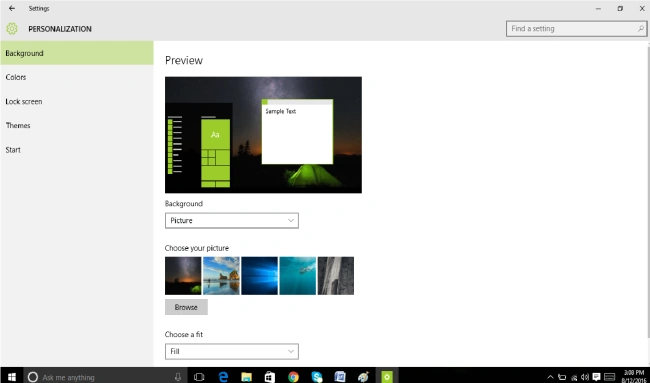
Task: Open Skype from the taskbar
Action: (x=317, y=377)
